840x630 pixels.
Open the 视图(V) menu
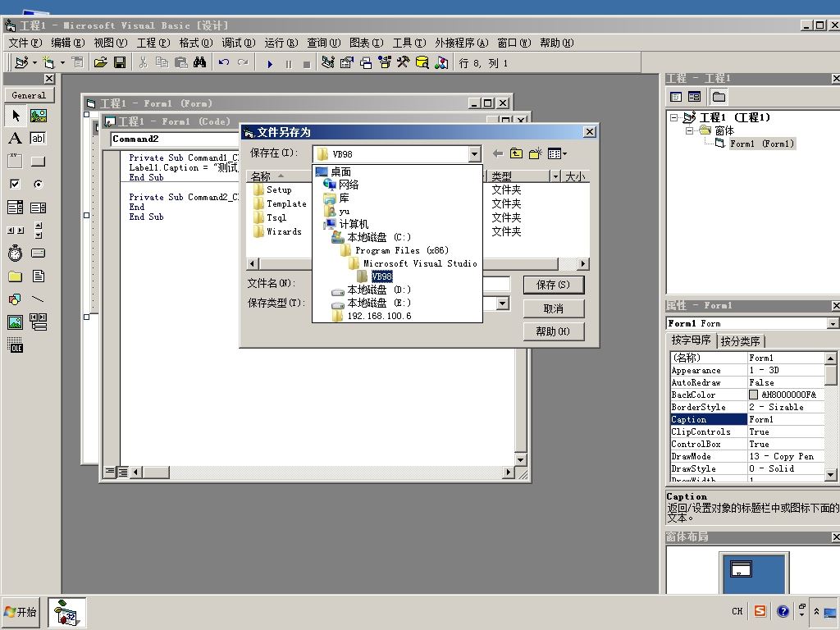111,43
